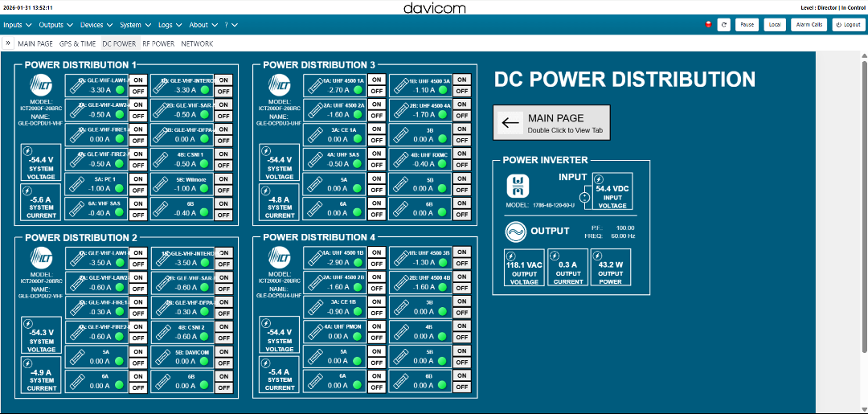Turn ON breaker 4A: UHF PMON

(x=376, y=326)
